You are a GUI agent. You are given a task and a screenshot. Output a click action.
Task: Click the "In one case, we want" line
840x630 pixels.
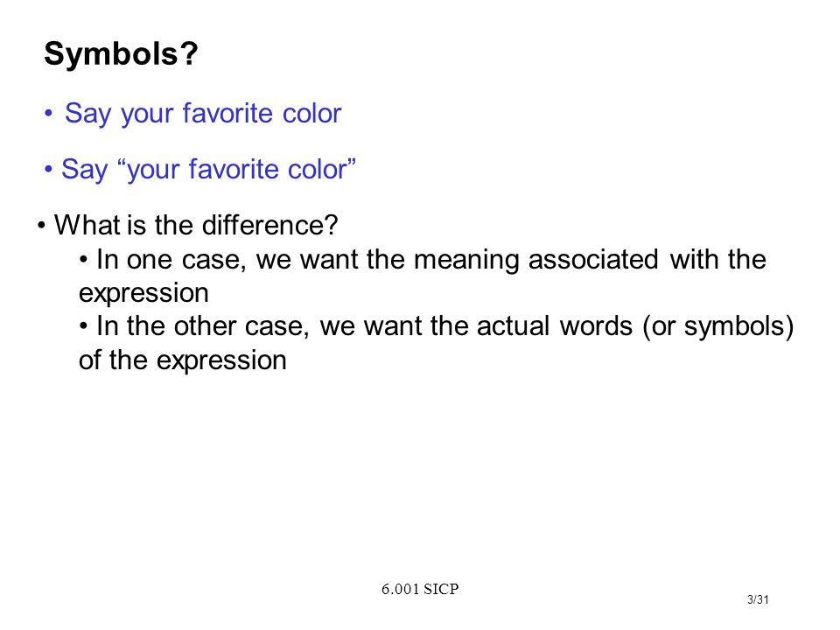431,260
